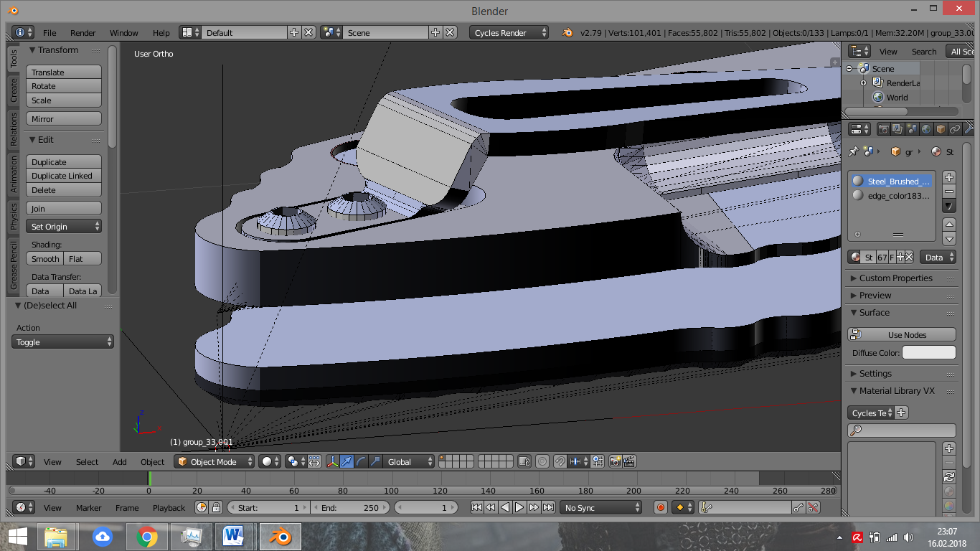Click the Translate button
This screenshot has width=980, height=551.
point(64,72)
